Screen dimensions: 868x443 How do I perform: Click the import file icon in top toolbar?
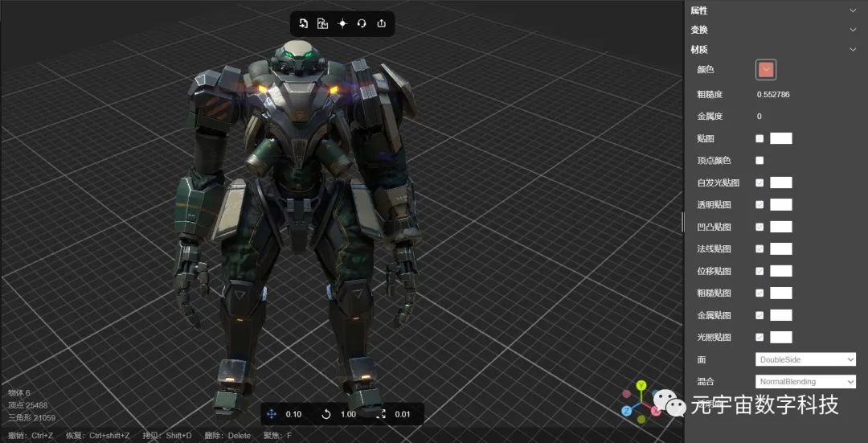303,23
